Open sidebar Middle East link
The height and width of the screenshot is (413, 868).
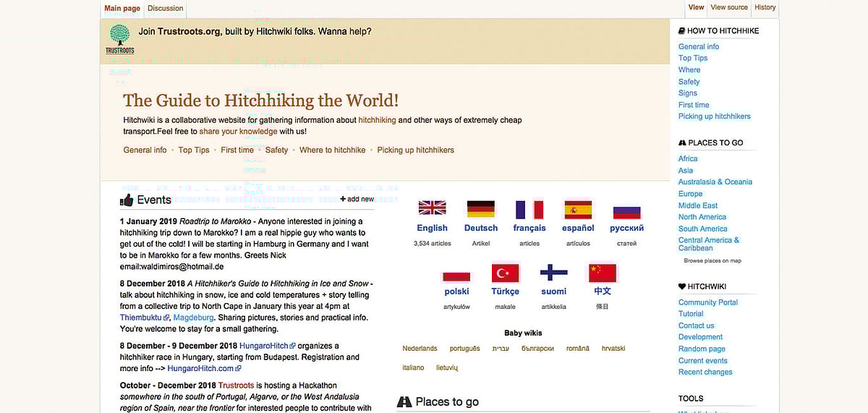698,205
